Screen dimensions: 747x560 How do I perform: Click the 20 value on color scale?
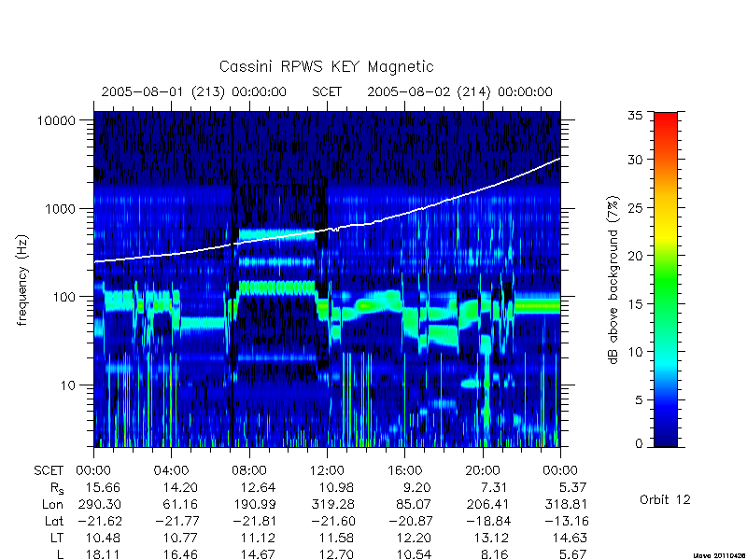point(635,256)
